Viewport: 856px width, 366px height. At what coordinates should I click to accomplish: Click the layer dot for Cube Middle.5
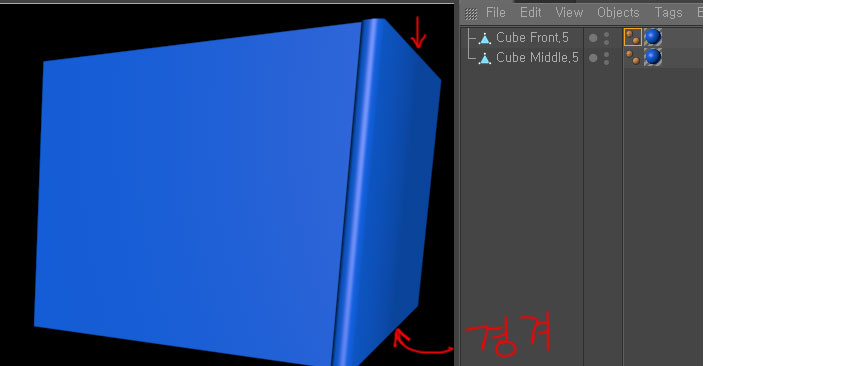click(593, 58)
